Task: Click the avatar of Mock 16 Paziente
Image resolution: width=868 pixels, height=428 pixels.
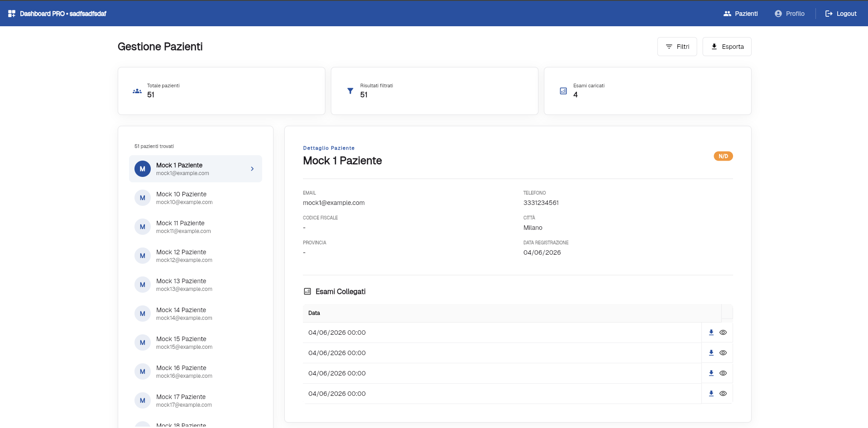Action: coord(143,371)
